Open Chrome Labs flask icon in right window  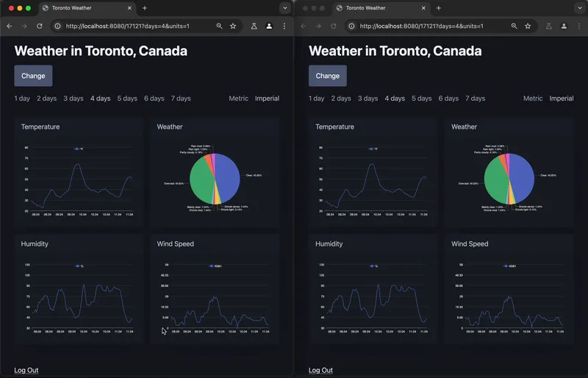pos(548,26)
